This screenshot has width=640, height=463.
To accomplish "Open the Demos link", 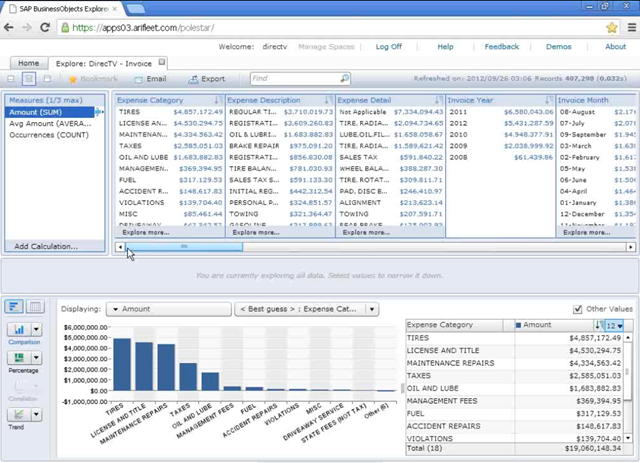I will pos(558,47).
